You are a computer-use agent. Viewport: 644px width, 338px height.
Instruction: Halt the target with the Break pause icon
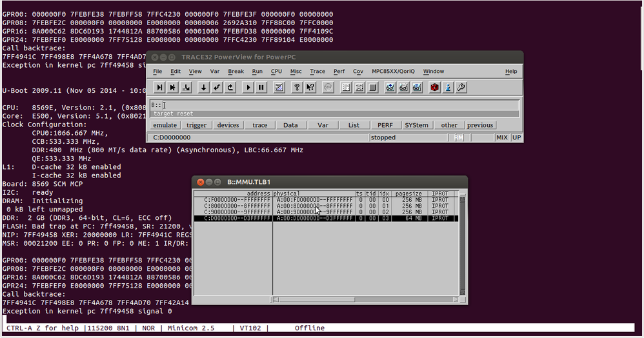pyautogui.click(x=261, y=87)
